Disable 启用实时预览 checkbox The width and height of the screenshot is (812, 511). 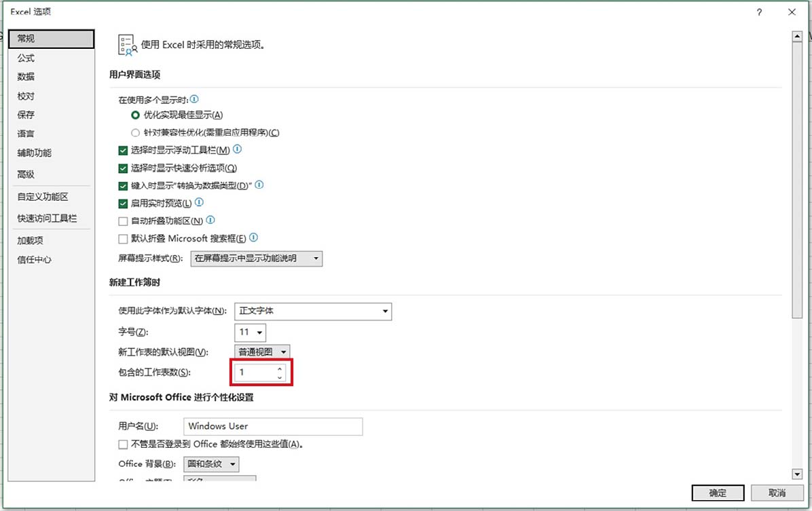(123, 204)
